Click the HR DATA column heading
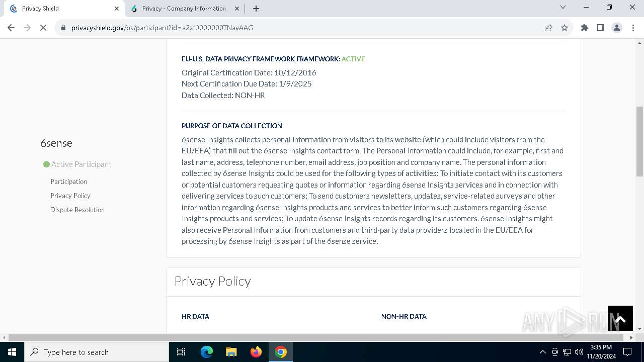 click(x=195, y=316)
